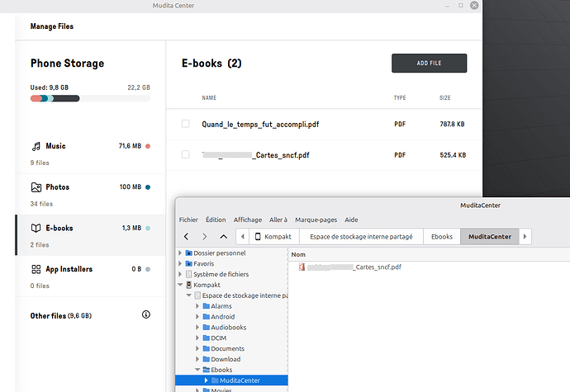Click the ADD FILE button

click(x=429, y=64)
